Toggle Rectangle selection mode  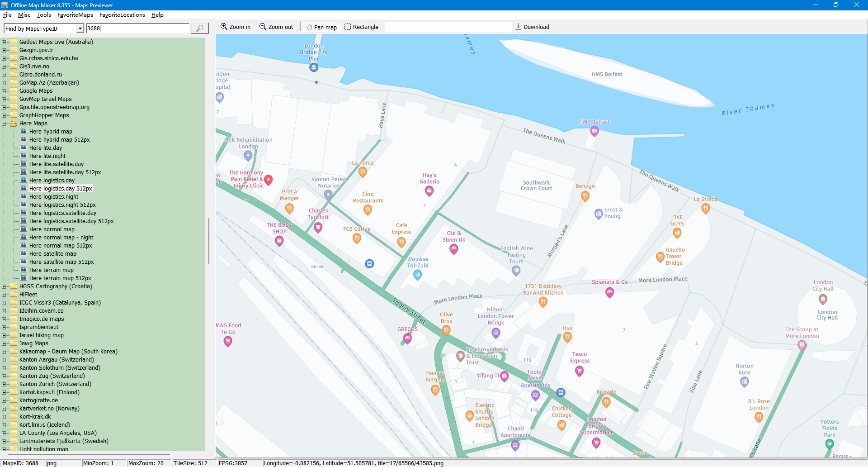[361, 27]
